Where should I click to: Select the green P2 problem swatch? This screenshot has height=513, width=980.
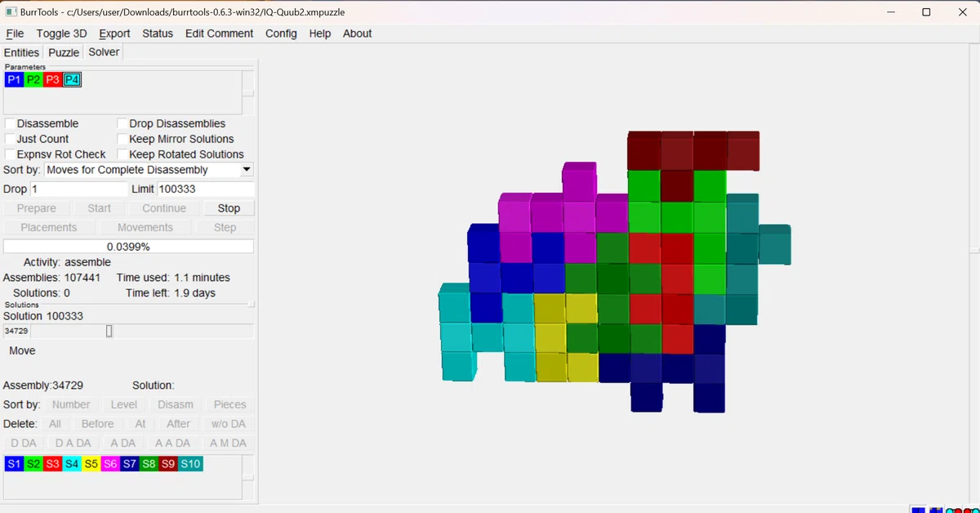(33, 79)
